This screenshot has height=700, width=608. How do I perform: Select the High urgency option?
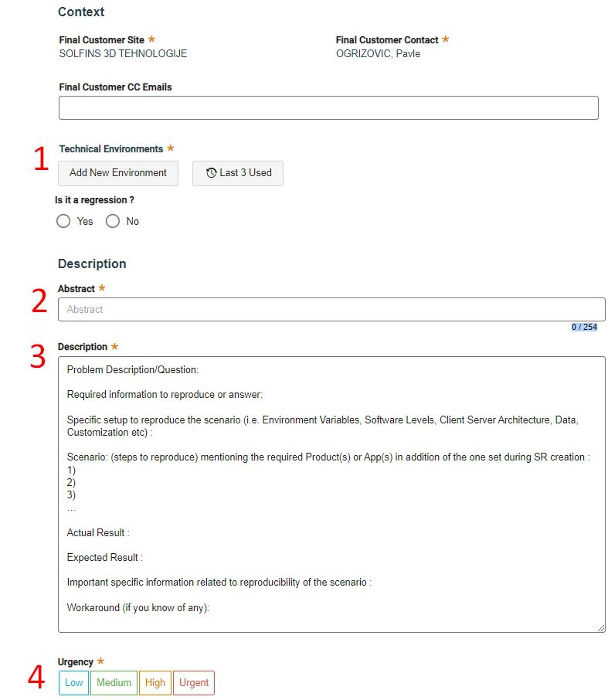coord(155,683)
